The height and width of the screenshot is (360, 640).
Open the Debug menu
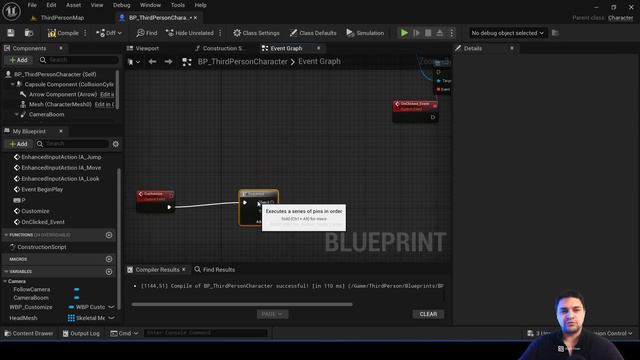[x=121, y=5]
